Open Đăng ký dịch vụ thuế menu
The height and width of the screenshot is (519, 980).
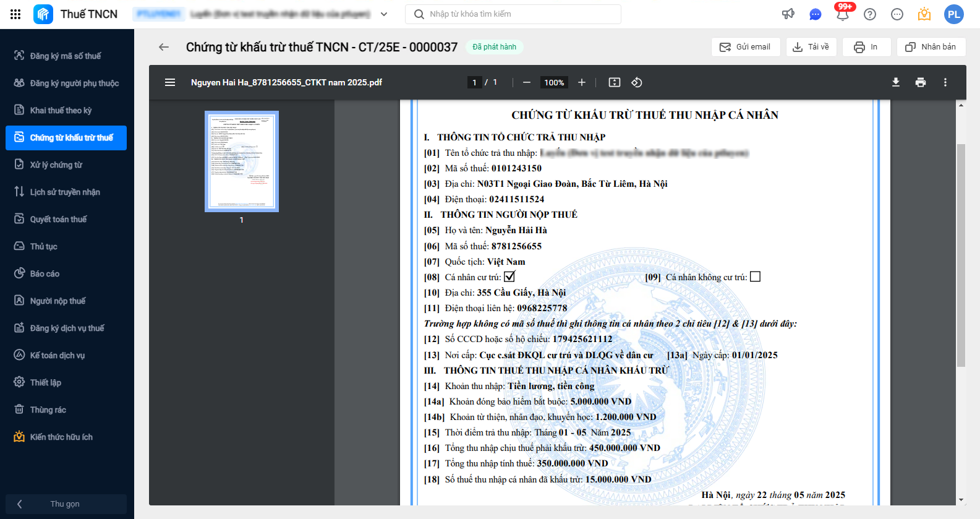click(66, 328)
